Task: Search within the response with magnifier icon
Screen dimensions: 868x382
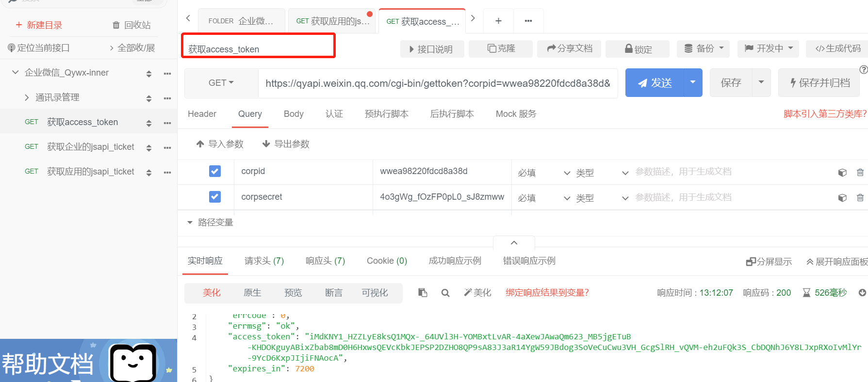Action: pos(445,293)
